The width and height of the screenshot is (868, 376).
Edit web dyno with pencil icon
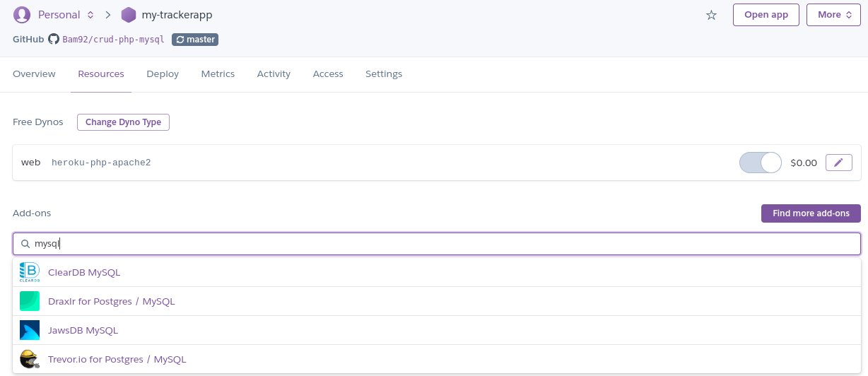point(838,163)
